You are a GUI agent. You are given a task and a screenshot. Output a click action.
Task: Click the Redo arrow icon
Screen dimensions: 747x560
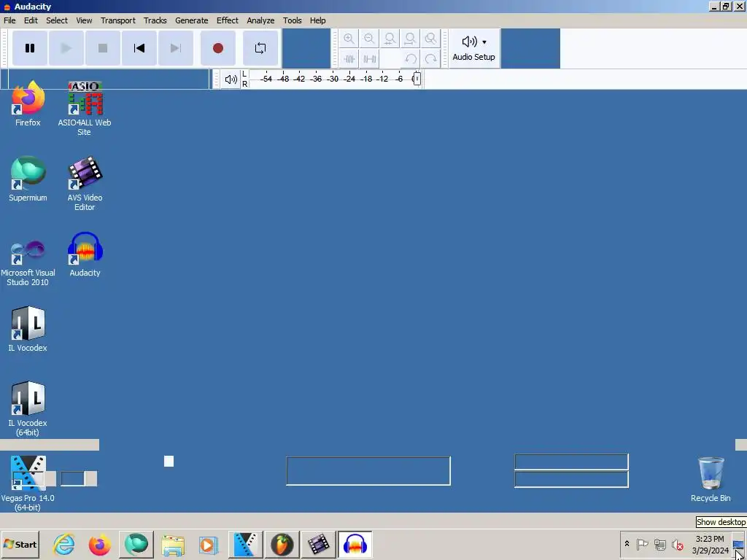coord(430,59)
